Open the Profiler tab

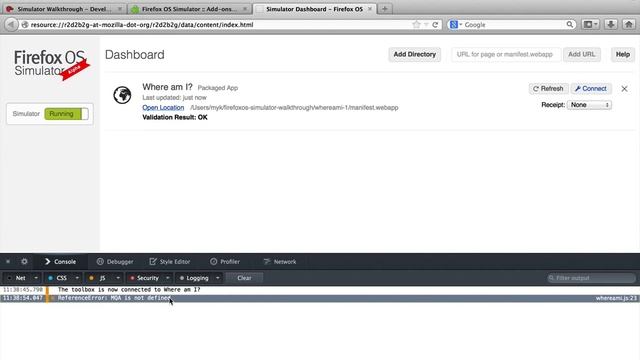click(x=225, y=262)
